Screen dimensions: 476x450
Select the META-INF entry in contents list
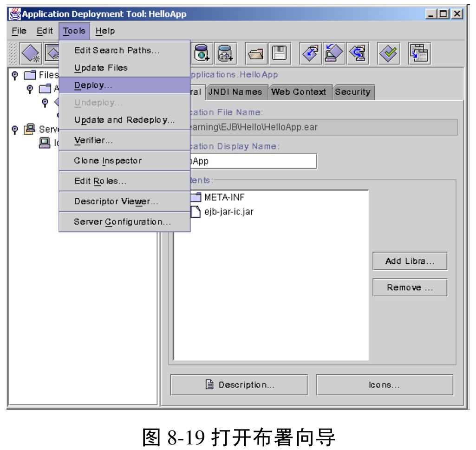tap(224, 197)
